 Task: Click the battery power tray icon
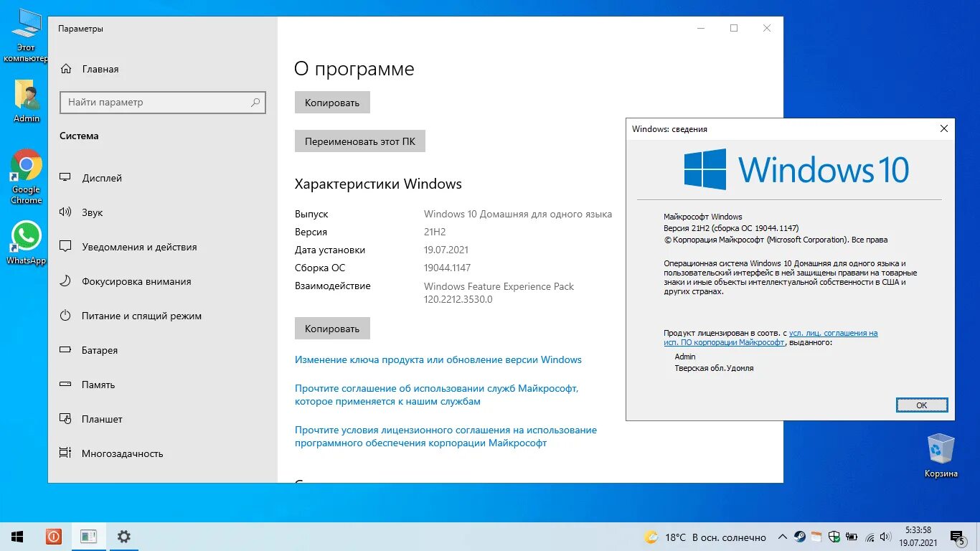[852, 537]
